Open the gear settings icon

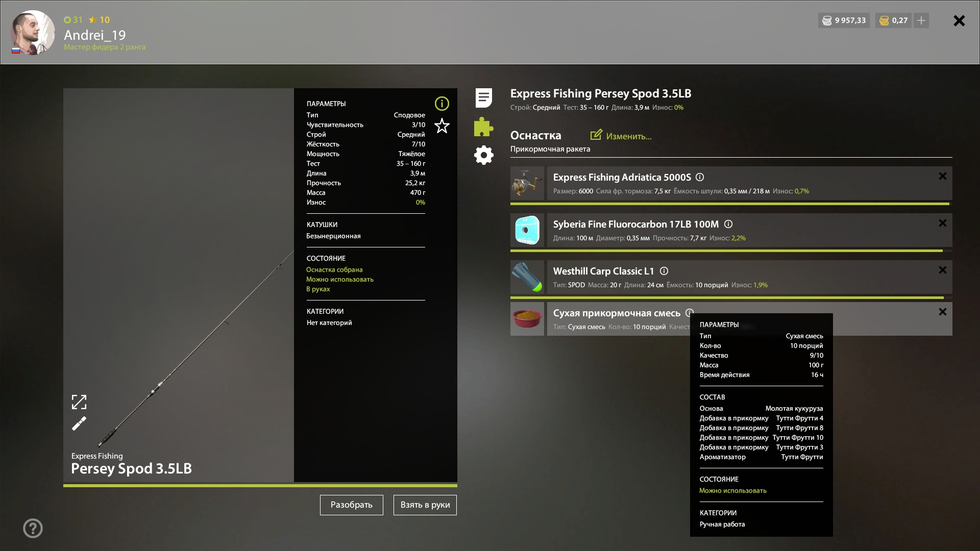tap(483, 155)
